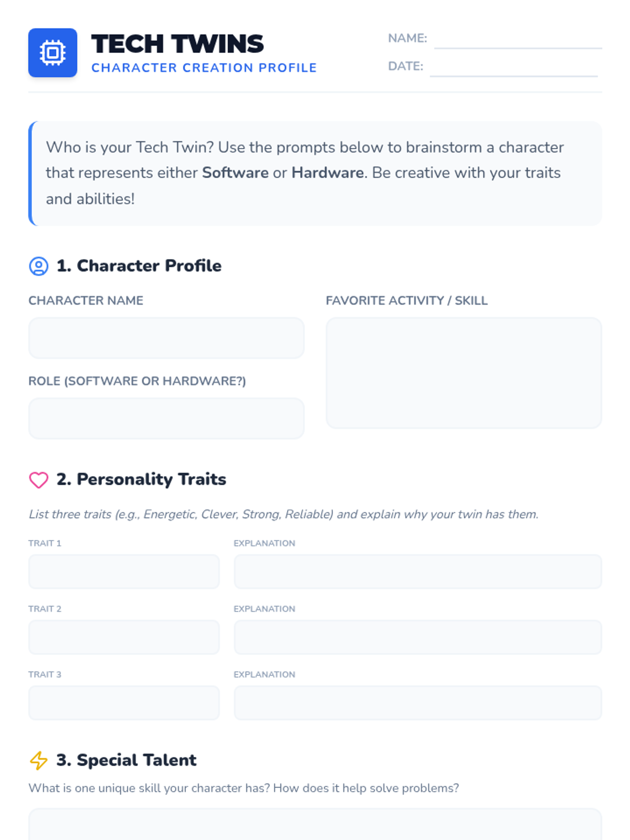Image resolution: width=630 pixels, height=840 pixels.
Task: Click the Explanation field beside Trait 3
Action: click(417, 702)
